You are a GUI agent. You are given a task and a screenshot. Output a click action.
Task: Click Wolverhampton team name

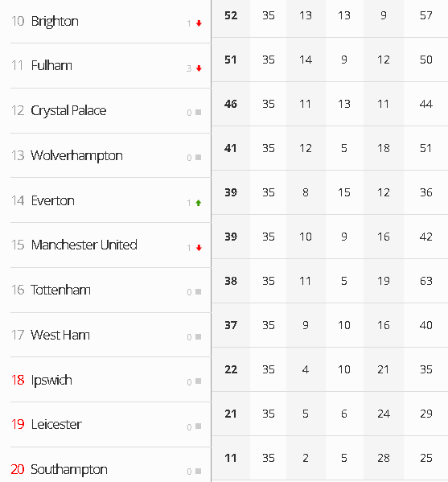[77, 156]
